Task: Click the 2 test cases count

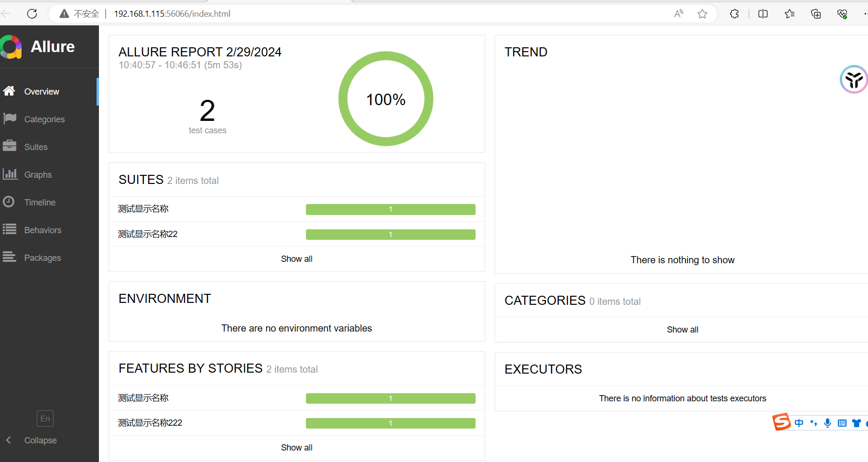Action: pyautogui.click(x=207, y=117)
